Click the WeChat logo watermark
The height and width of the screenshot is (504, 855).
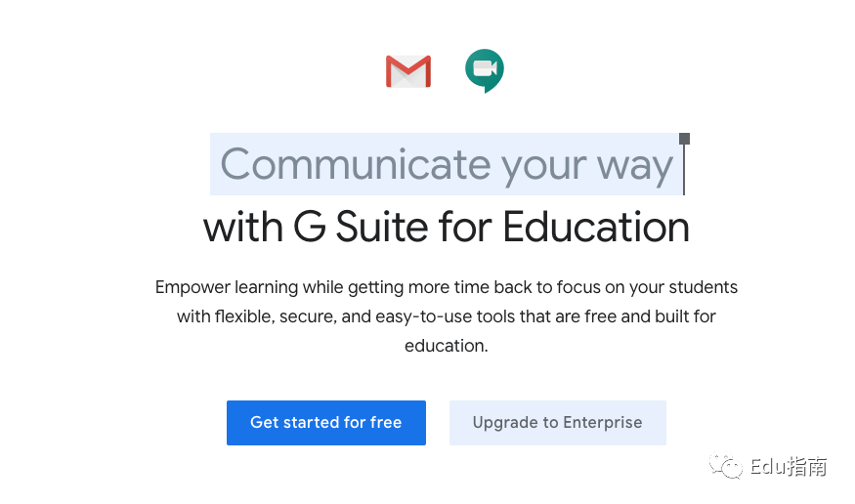point(726,467)
